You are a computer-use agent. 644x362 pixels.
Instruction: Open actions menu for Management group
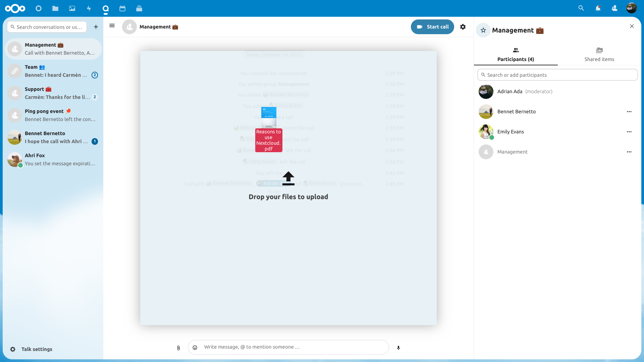(x=629, y=152)
